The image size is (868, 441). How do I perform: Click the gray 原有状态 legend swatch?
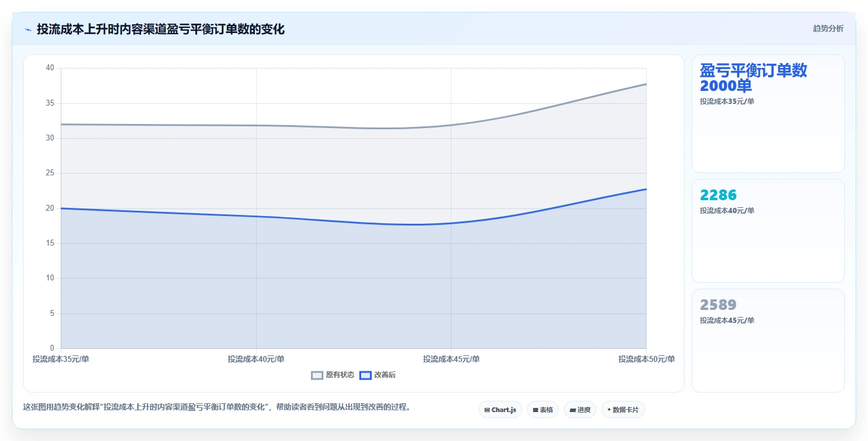pos(317,375)
